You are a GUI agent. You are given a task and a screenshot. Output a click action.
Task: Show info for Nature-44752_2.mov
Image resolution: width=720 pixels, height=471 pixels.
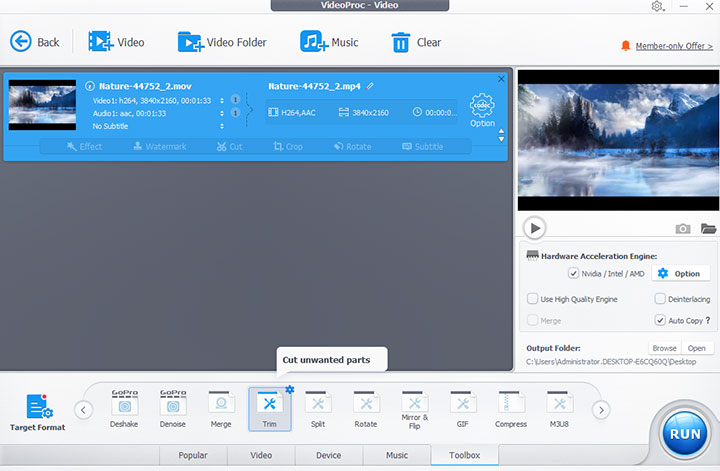[x=90, y=86]
